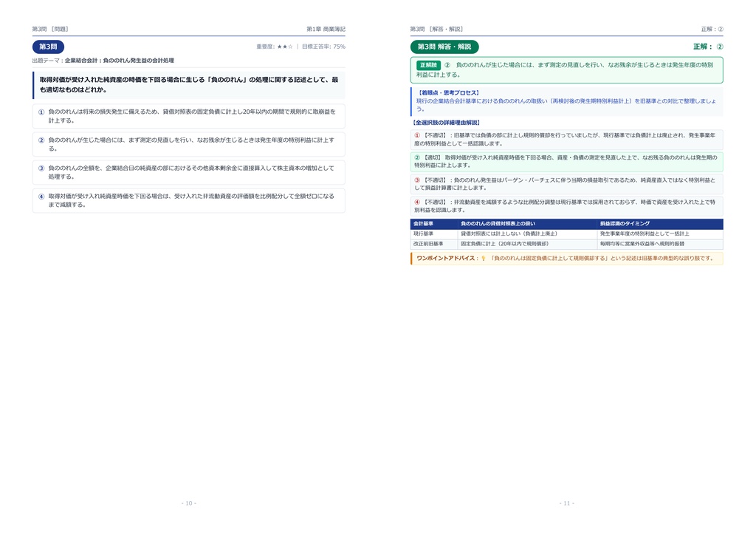This screenshot has height=535, width=756.
Task: Click page number - 10 -
Action: (188, 503)
